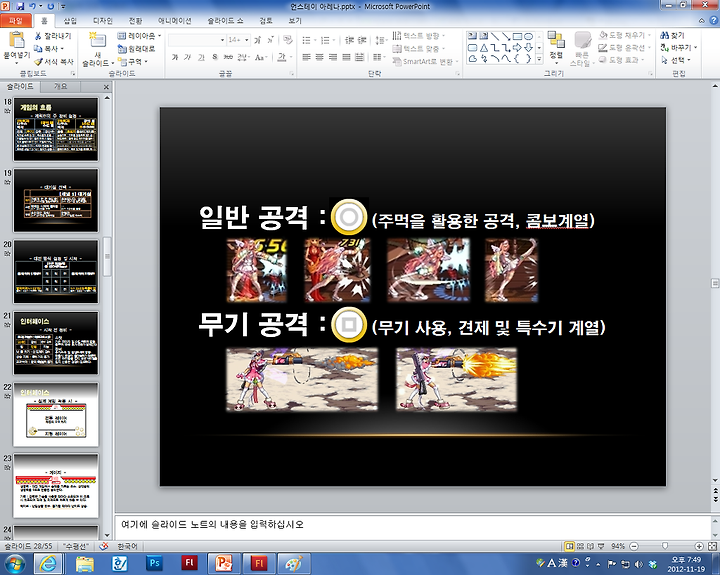Select slide 19 thumbnail
The width and height of the screenshot is (720, 575).
tap(56, 200)
